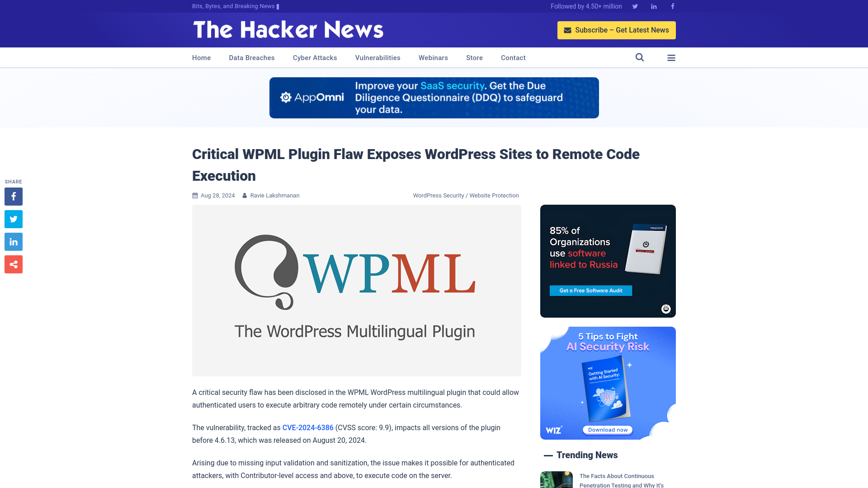Click the Twitter share icon
This screenshot has height=488, width=868.
pos(13,219)
